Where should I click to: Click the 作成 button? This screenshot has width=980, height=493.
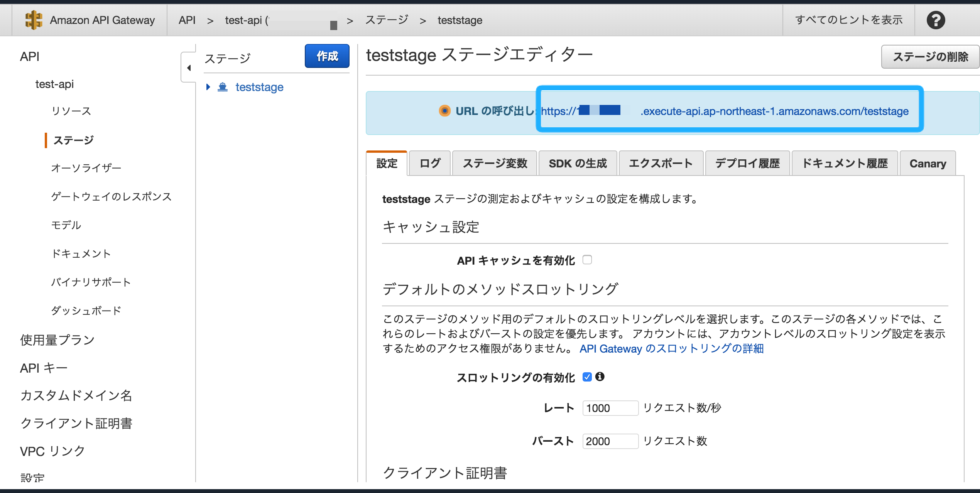click(x=327, y=56)
